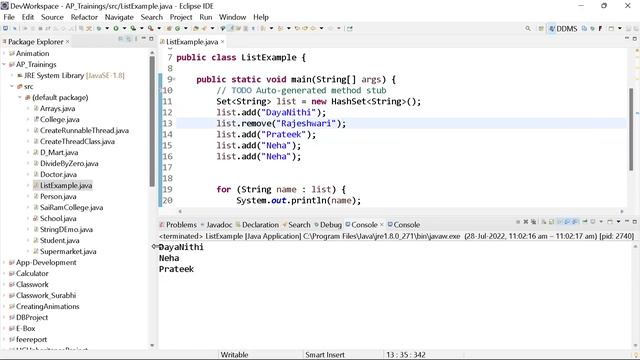The height and width of the screenshot is (360, 640).
Task: Maximize the Package Explorer view
Action: (151, 39)
